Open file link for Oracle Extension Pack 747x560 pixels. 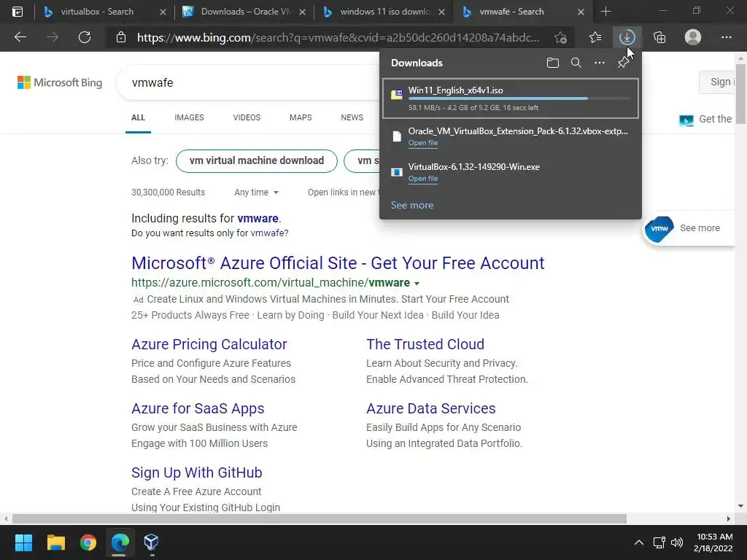tap(423, 143)
